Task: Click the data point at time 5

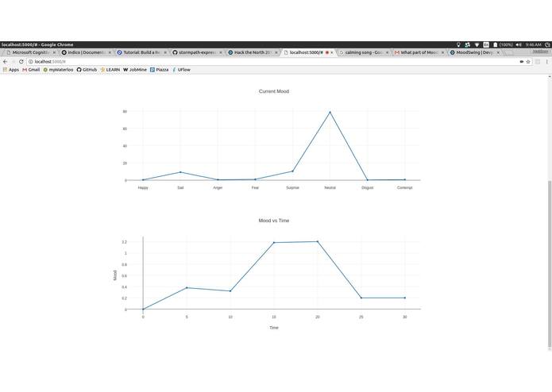Action: point(187,287)
